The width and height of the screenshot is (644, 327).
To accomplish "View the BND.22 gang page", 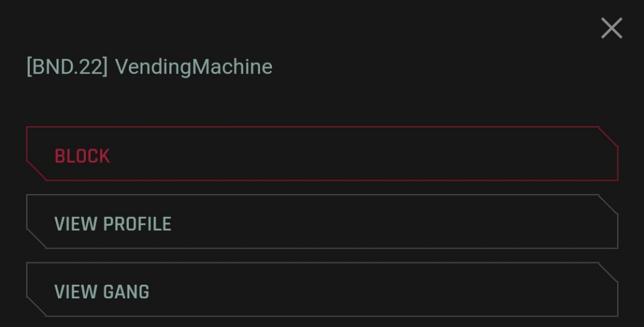I will 322,290.
